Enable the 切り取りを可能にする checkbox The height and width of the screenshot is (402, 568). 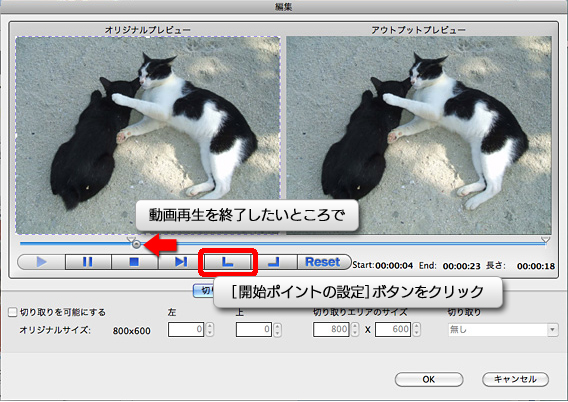tap(13, 312)
